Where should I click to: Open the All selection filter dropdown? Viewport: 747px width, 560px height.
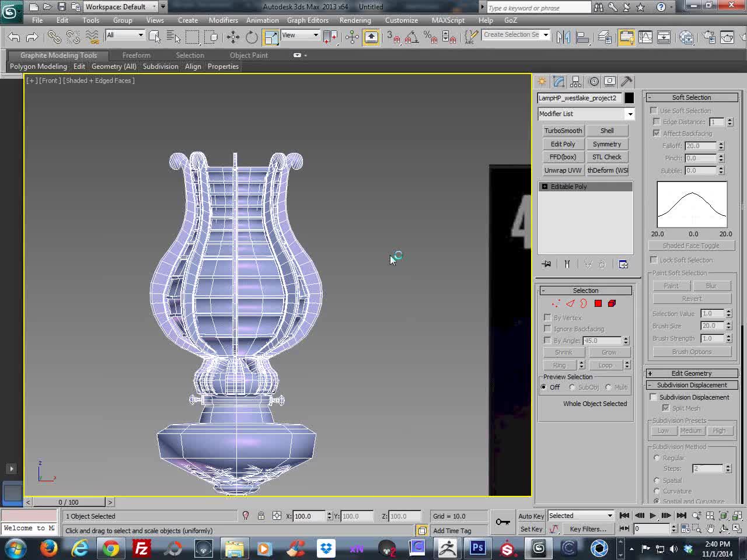(125, 35)
